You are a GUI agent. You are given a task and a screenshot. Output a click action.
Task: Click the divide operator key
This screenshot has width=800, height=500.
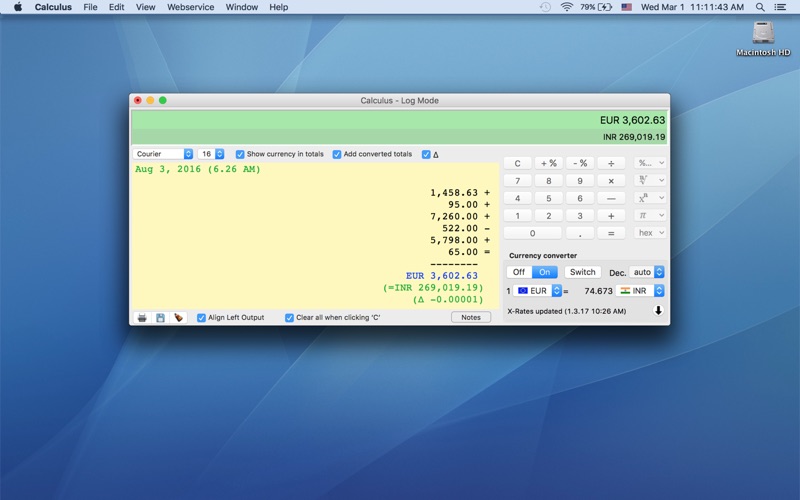tap(611, 163)
